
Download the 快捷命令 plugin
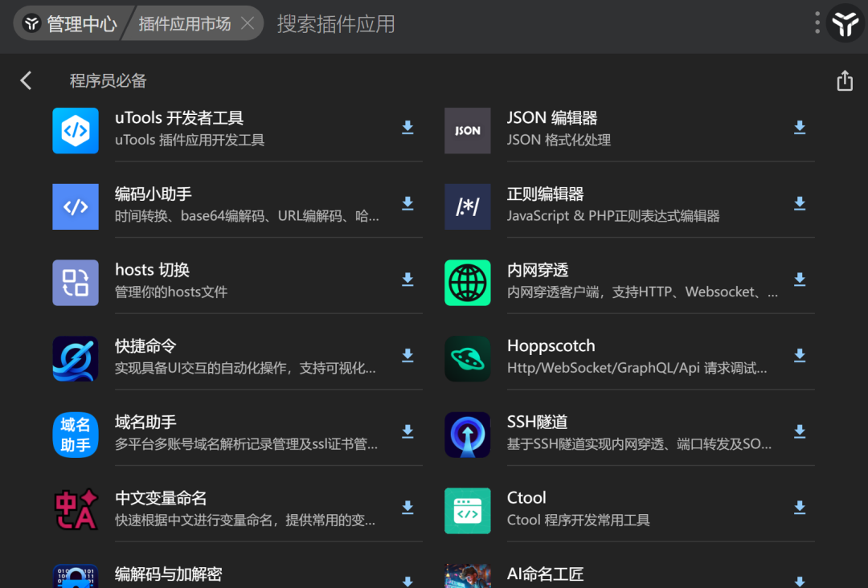coord(407,355)
